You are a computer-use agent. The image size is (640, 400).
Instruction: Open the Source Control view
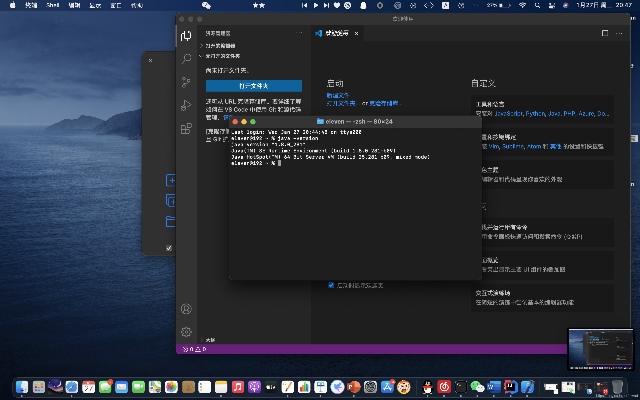pyautogui.click(x=186, y=83)
